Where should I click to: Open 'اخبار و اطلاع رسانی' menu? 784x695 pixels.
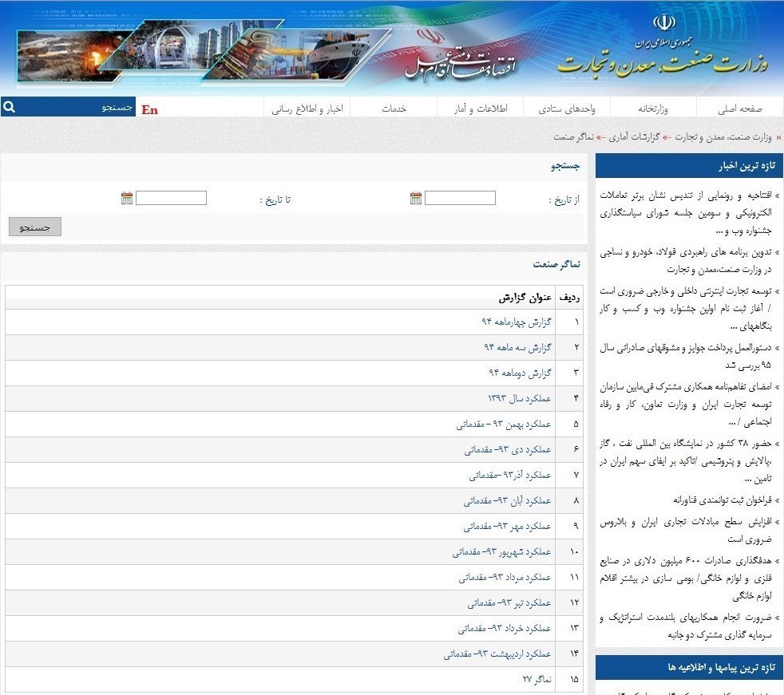pos(307,109)
